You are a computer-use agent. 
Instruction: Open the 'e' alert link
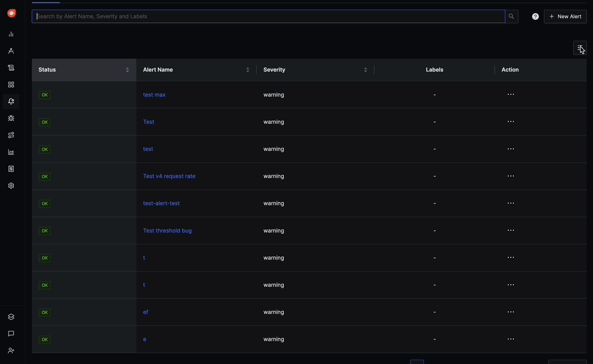pyautogui.click(x=145, y=339)
